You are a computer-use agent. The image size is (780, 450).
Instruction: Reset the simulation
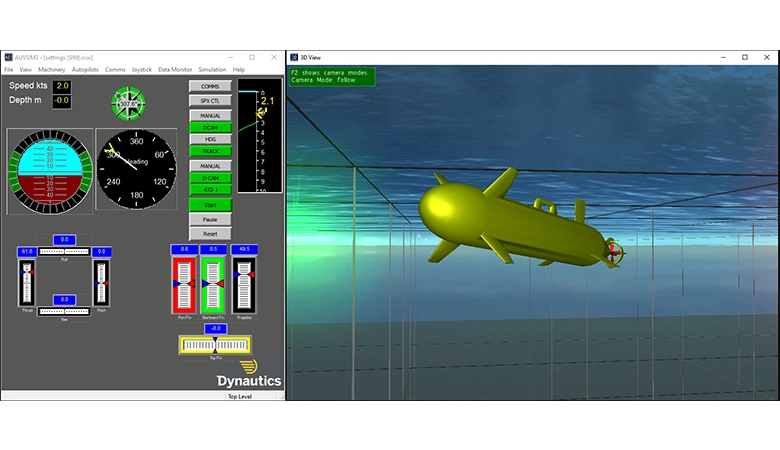click(210, 234)
